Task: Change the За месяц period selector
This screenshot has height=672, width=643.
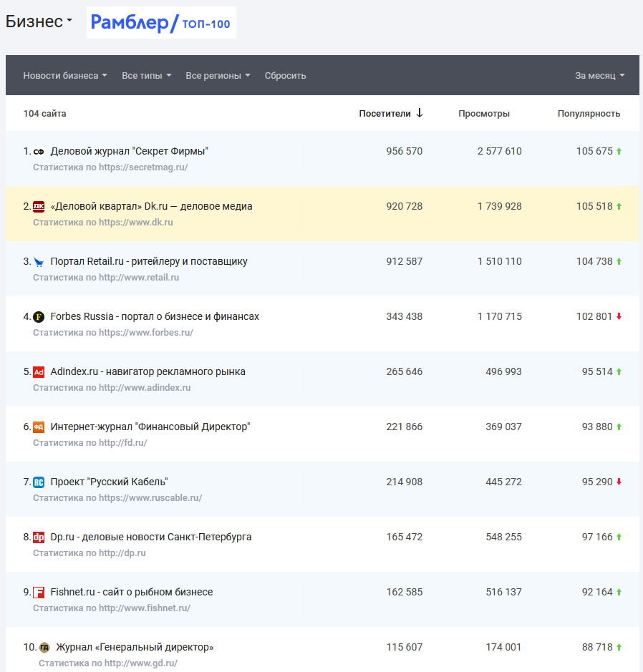Action: (599, 76)
